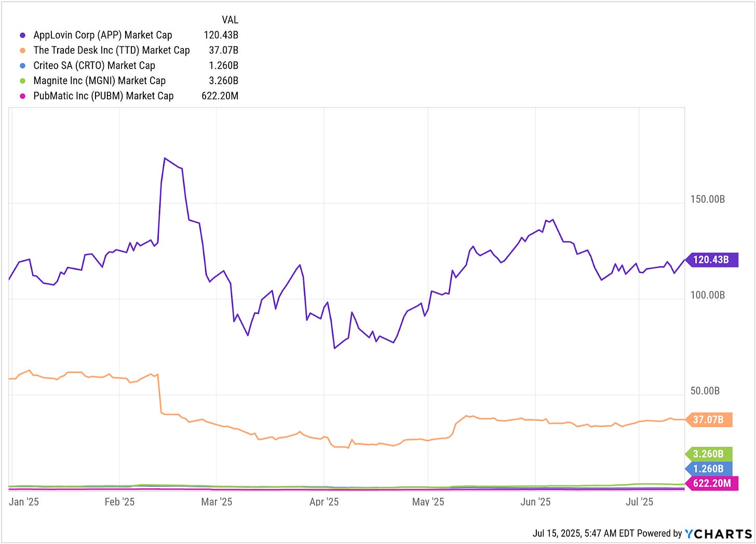Click the VAL column header
This screenshot has height=544, width=756.
click(230, 20)
